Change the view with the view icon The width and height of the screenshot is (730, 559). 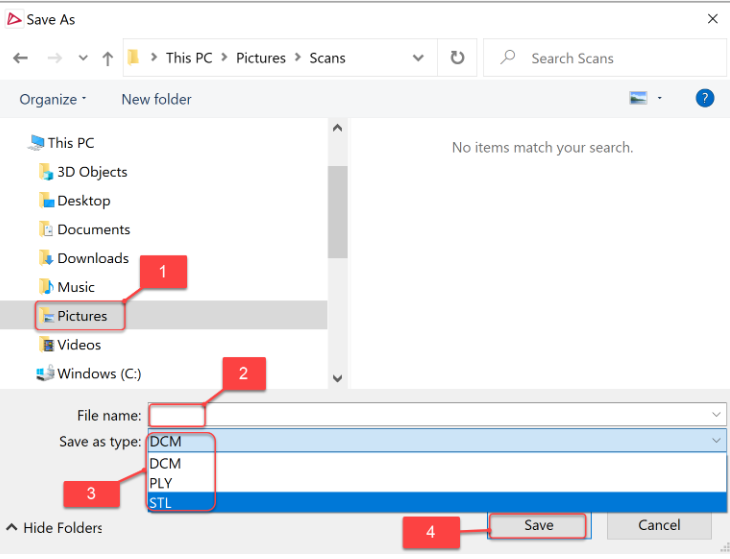pyautogui.click(x=638, y=98)
